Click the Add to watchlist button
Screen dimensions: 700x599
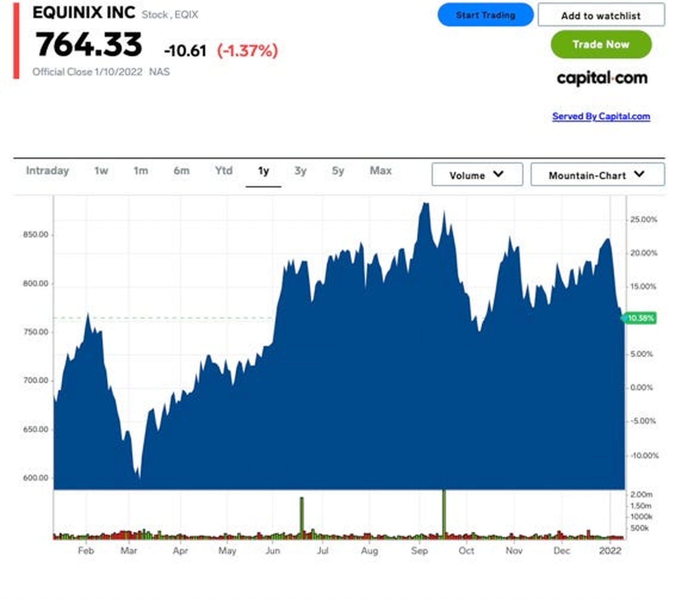coord(601,15)
